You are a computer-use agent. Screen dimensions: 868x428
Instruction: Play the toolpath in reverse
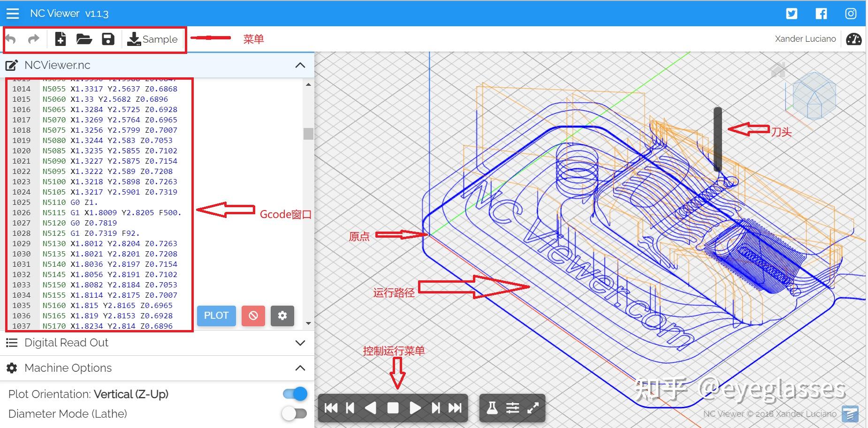371,408
